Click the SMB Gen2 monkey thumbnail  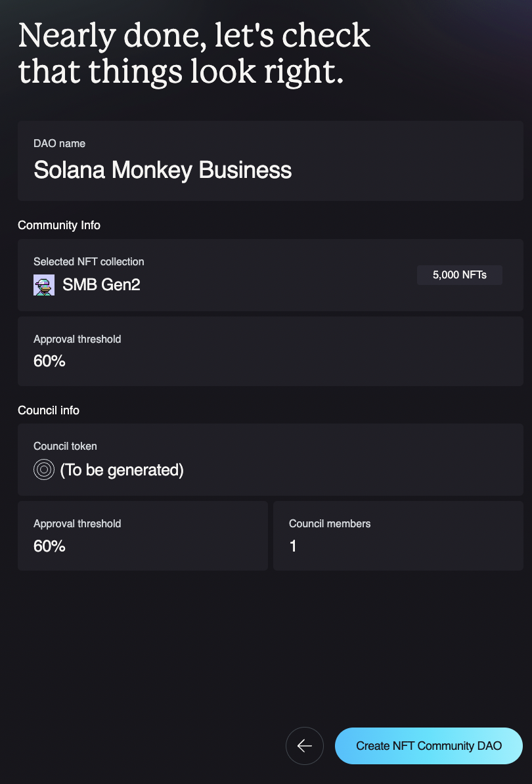(x=44, y=285)
